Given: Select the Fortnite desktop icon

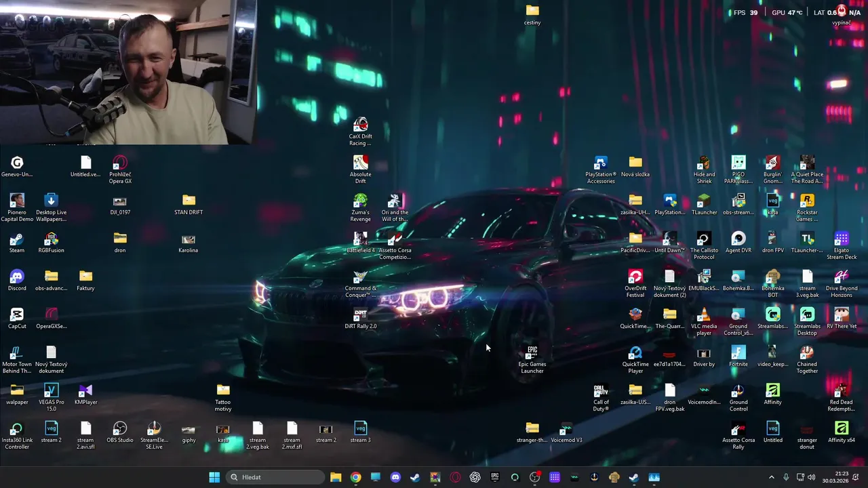Looking at the screenshot, I should (738, 357).
